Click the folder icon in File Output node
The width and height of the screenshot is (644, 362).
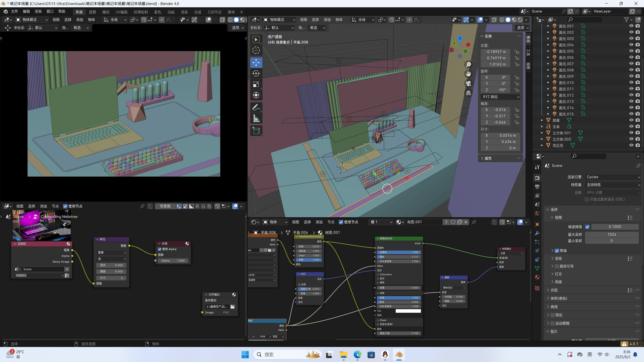232,307
